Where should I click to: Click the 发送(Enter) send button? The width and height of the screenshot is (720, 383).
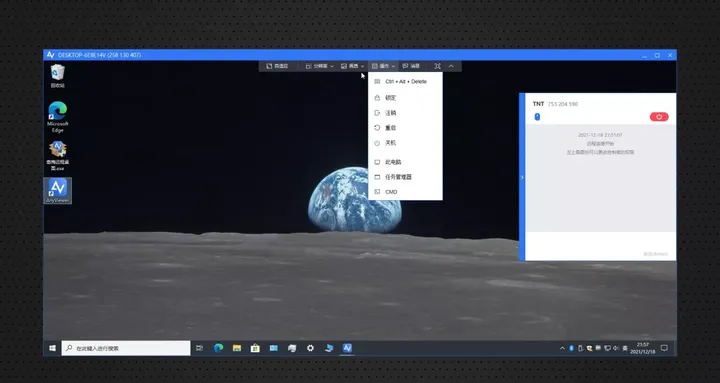click(x=656, y=254)
